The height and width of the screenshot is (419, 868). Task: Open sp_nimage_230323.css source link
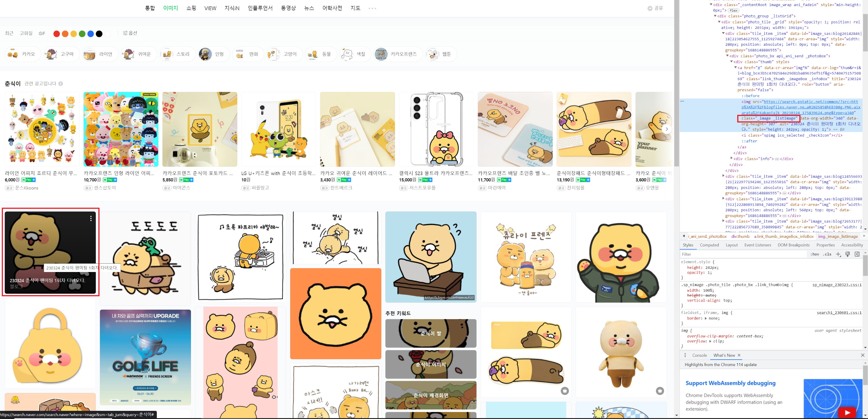click(x=836, y=285)
